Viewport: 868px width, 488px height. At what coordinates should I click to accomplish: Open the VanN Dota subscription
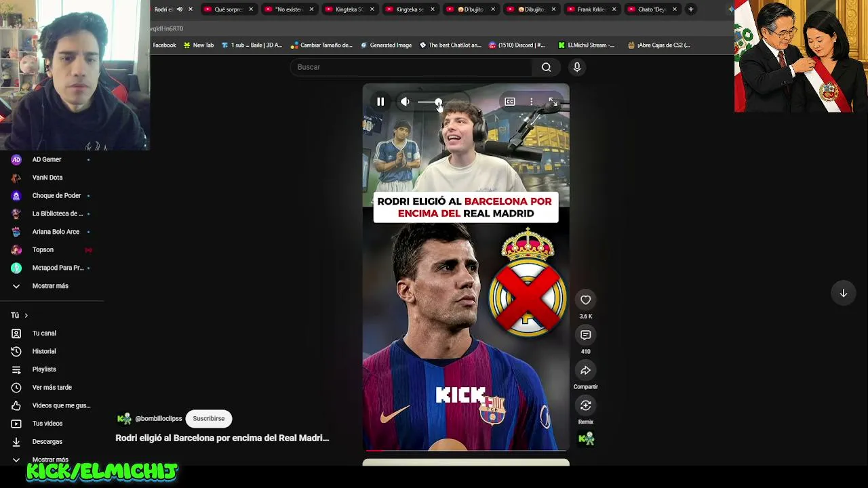pyautogui.click(x=47, y=178)
